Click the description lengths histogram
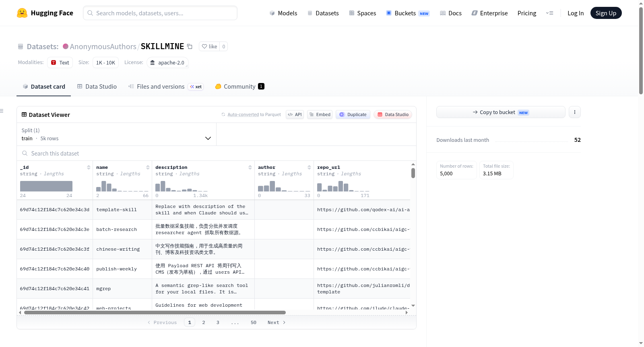The height and width of the screenshot is (347, 644). coord(182,186)
